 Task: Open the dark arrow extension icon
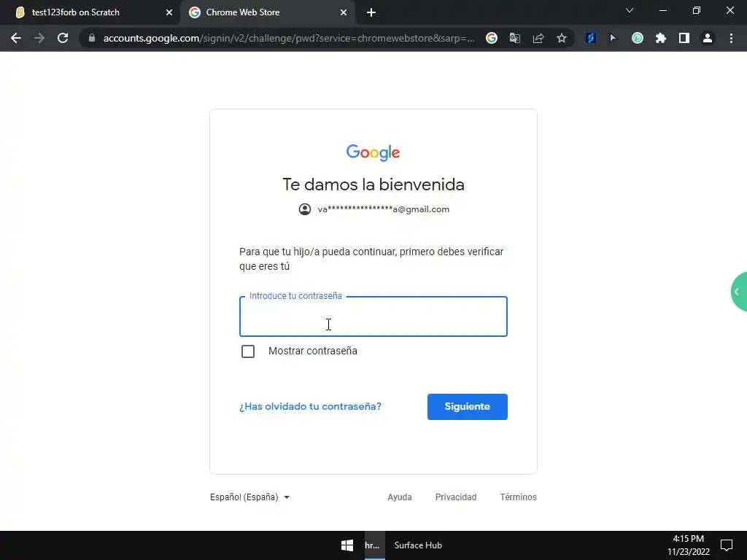coord(613,38)
